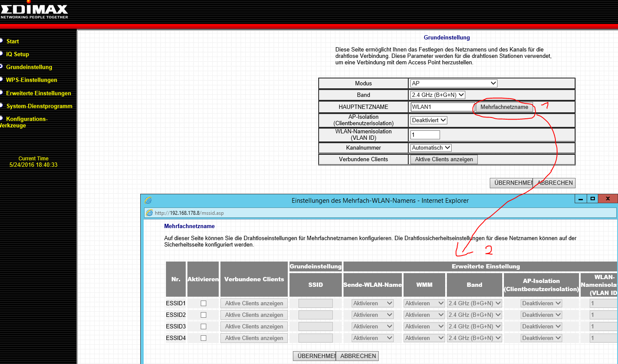The width and height of the screenshot is (618, 364).
Task: Close the Internet Explorer popup window
Action: click(607, 199)
